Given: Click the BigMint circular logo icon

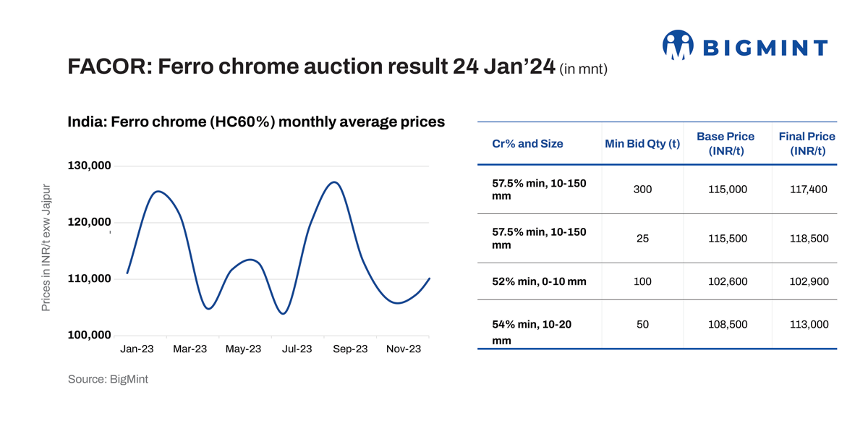Looking at the screenshot, I should [678, 45].
